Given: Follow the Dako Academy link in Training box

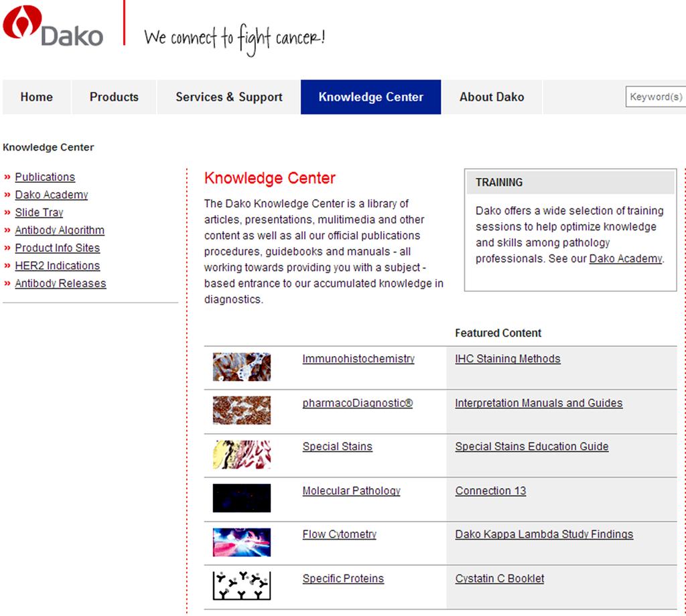Looking at the screenshot, I should coord(626,259).
